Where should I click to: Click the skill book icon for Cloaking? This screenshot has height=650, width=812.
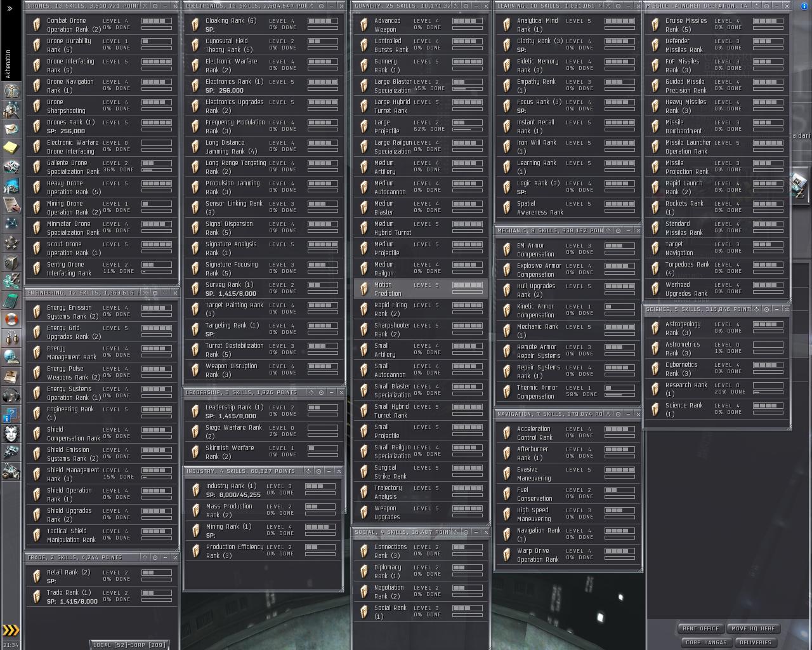[x=195, y=25]
